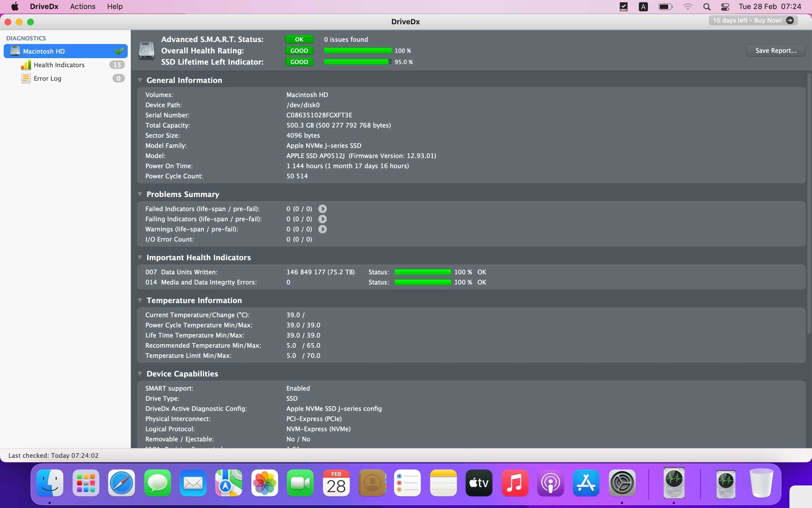812x508 pixels.
Task: Open Reminders app in Dock
Action: pyautogui.click(x=407, y=483)
